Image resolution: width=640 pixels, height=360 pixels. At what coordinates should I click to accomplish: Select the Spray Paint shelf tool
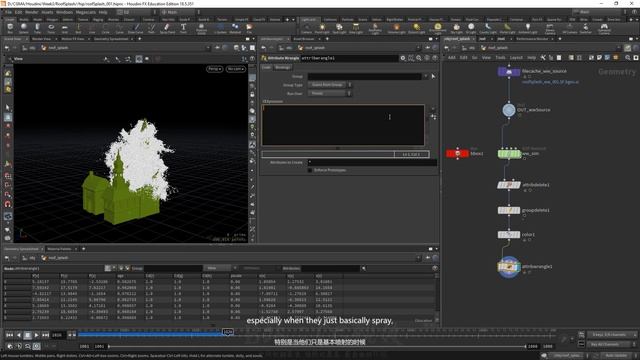[x=167, y=28]
